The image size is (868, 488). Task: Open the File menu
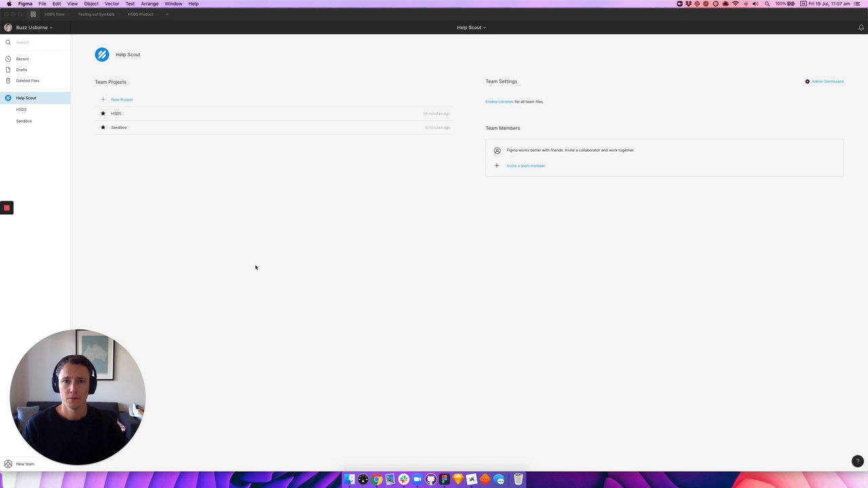42,3
